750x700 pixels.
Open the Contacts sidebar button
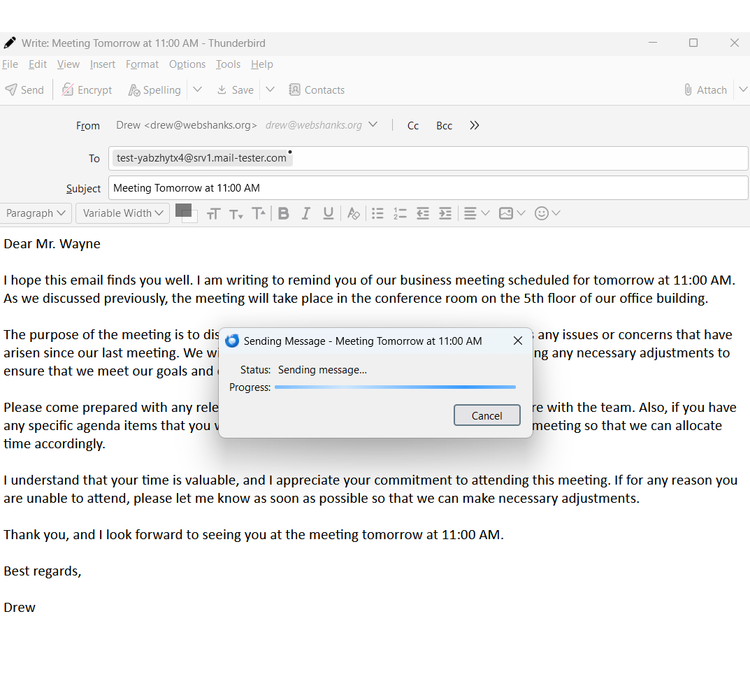(x=317, y=90)
